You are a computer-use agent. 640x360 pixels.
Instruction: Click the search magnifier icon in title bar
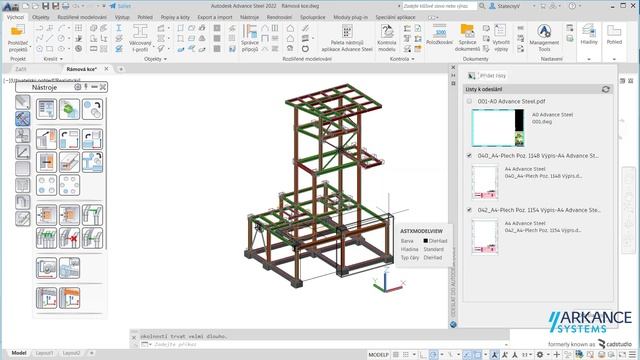(482, 6)
